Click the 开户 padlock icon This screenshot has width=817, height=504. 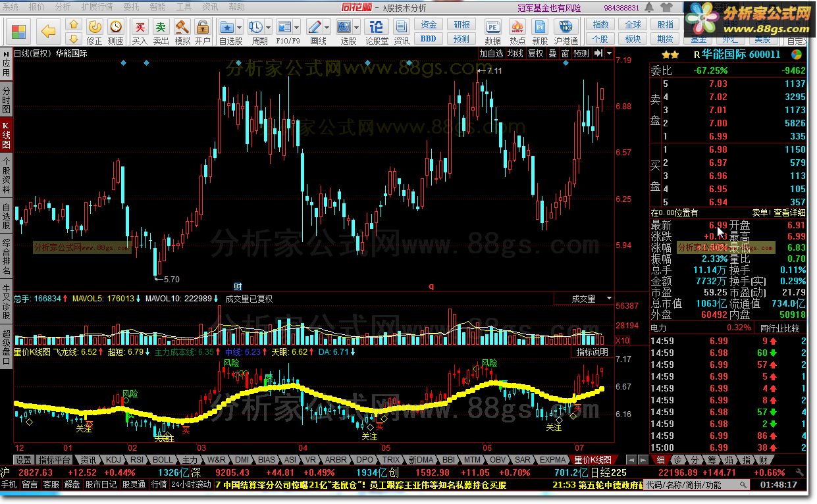click(x=203, y=26)
